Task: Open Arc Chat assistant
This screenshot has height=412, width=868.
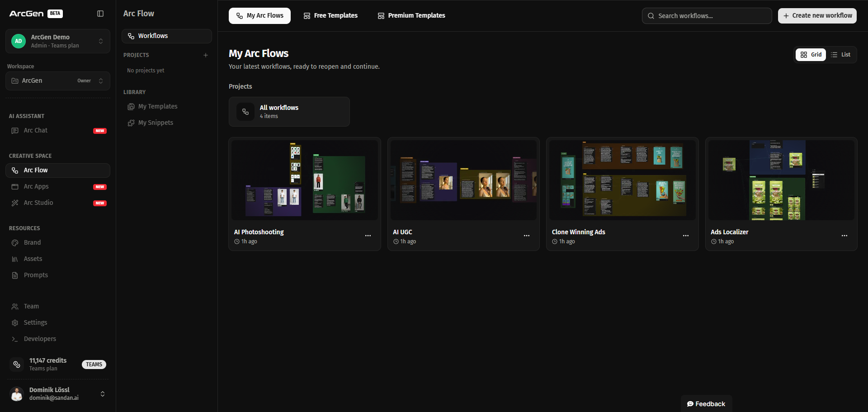Action: click(x=58, y=130)
